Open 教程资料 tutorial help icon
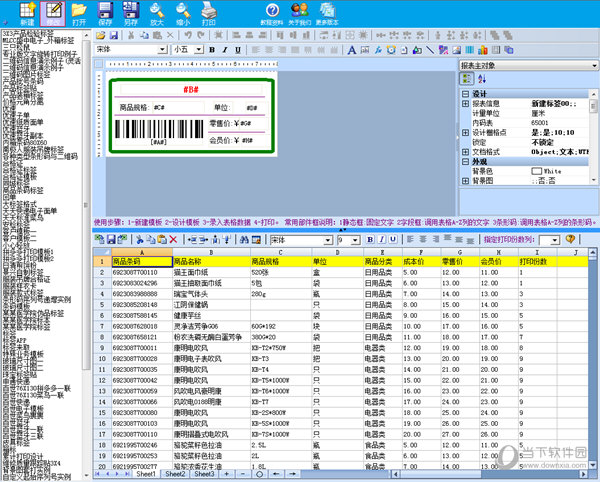This screenshot has height=482, width=600. (x=270, y=12)
